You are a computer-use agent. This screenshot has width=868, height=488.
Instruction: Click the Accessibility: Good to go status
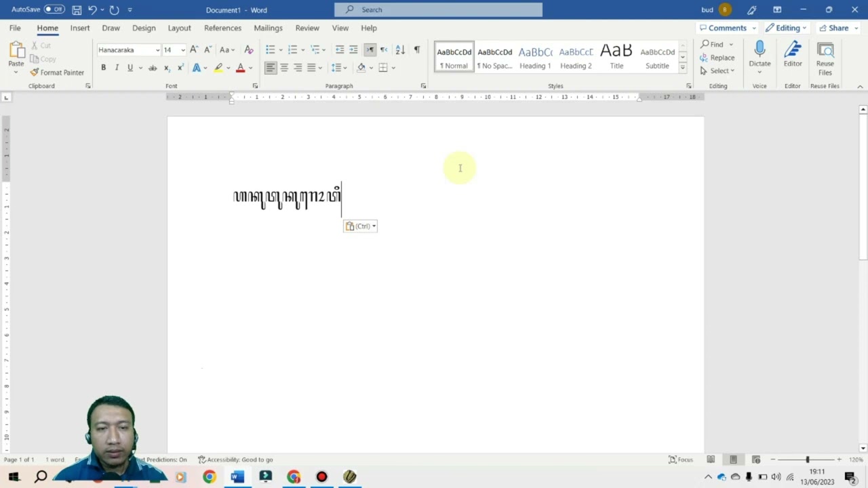pos(235,460)
